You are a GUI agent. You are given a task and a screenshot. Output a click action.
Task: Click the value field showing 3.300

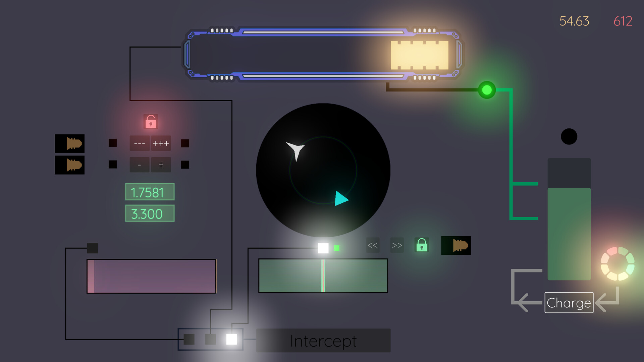coord(150,213)
